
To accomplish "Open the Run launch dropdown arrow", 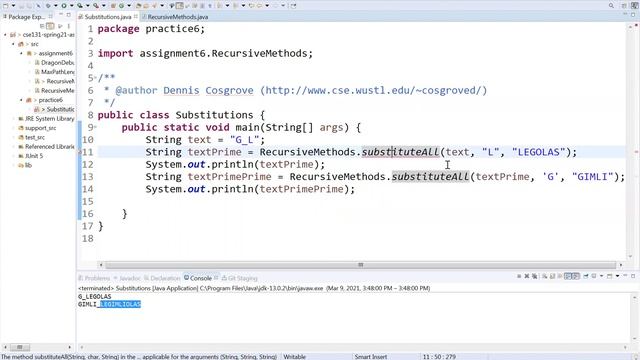I will pyautogui.click(x=72, y=6).
